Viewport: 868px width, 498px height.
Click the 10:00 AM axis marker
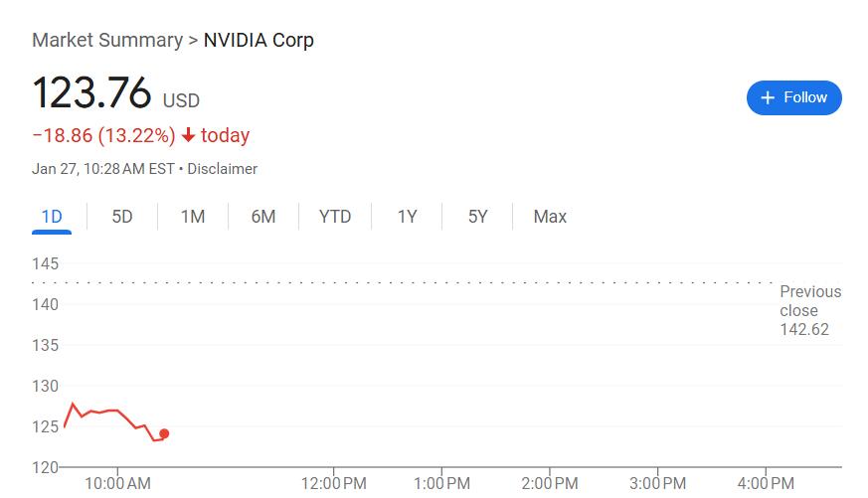pyautogui.click(x=117, y=484)
